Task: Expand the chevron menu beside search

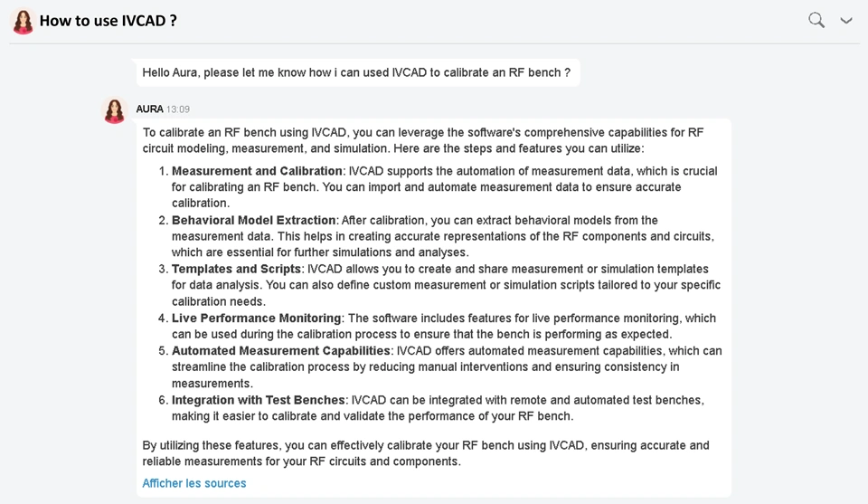Action: [846, 21]
